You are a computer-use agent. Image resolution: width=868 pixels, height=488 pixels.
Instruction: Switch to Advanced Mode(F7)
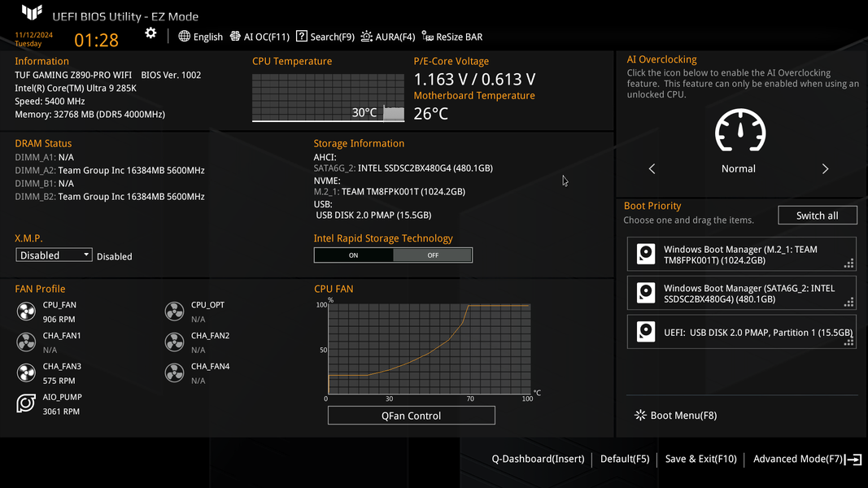[807, 459]
